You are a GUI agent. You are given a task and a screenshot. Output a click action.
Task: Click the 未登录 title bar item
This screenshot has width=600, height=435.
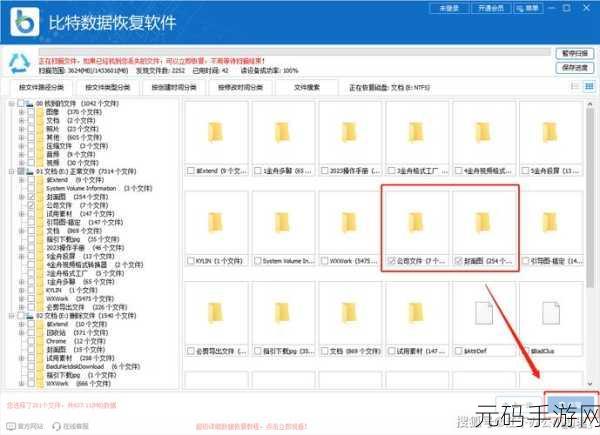[x=449, y=8]
